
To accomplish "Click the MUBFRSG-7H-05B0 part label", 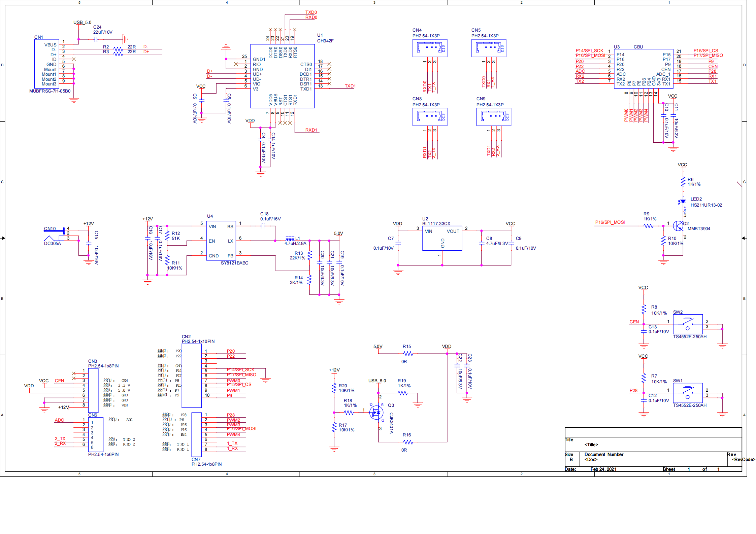I will point(50,91).
